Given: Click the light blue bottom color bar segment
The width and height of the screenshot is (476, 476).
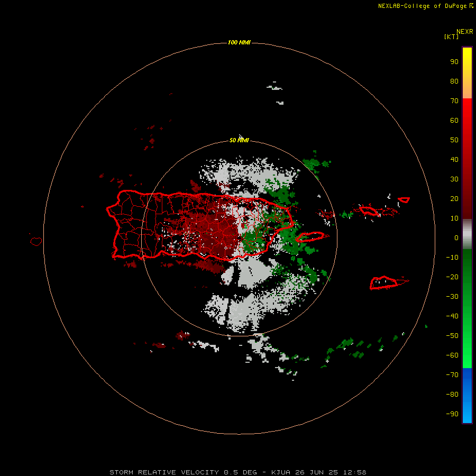Looking at the screenshot, I should [x=467, y=413].
